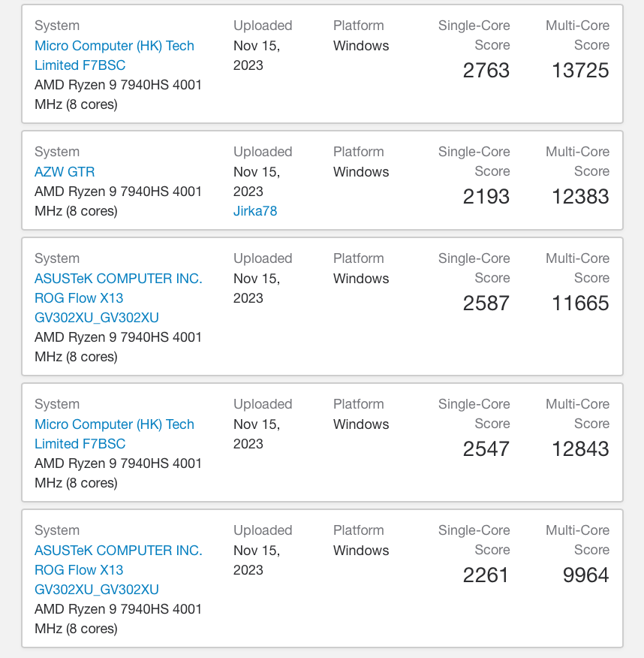Select the 2763 single-core score

tap(486, 70)
